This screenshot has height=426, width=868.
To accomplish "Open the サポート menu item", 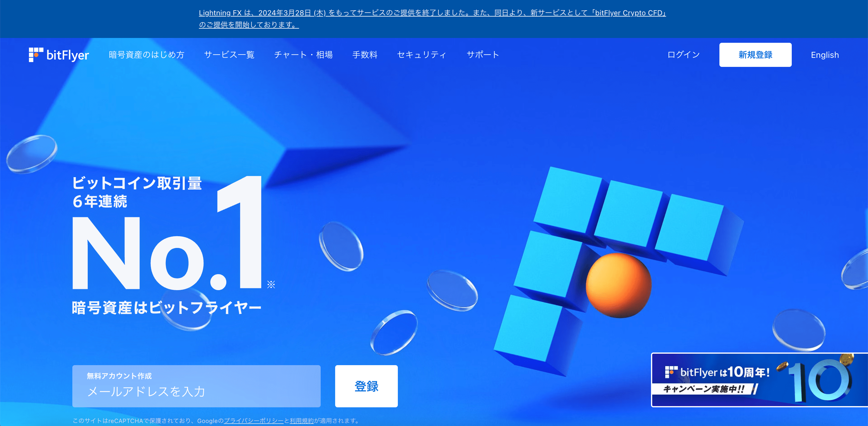I will (483, 55).
